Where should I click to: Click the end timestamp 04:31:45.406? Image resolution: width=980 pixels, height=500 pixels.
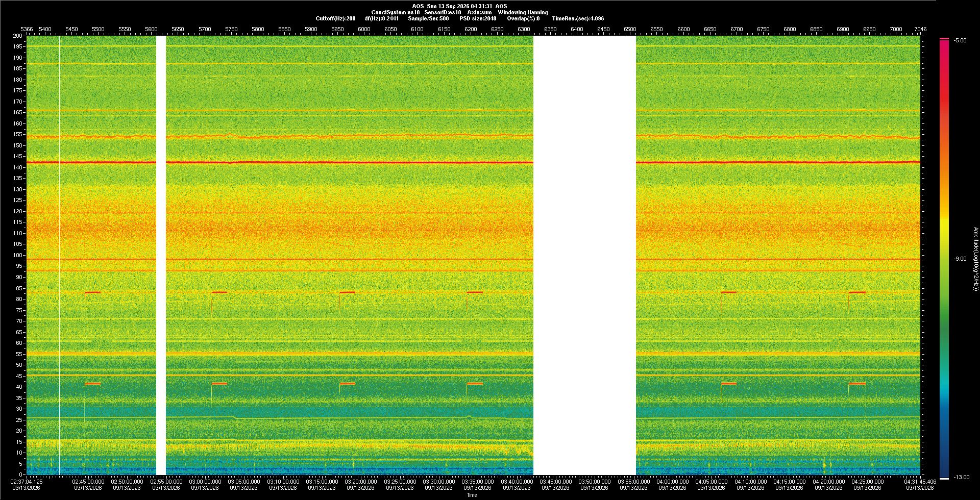(920, 481)
